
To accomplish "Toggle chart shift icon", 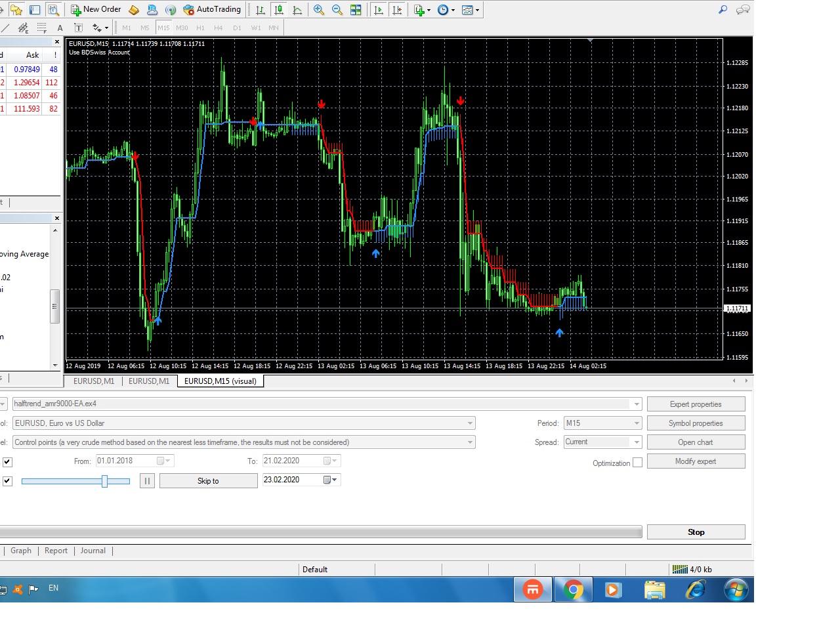I will [x=397, y=10].
